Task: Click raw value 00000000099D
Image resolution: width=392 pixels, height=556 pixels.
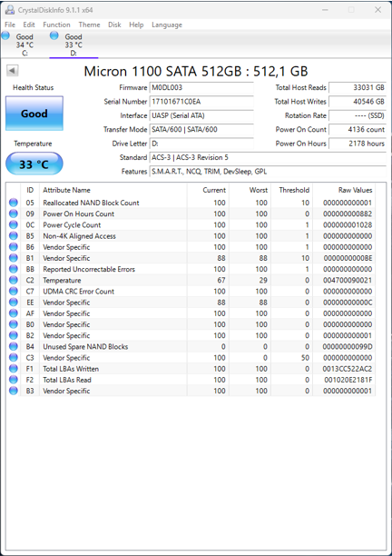Action: pos(348,347)
